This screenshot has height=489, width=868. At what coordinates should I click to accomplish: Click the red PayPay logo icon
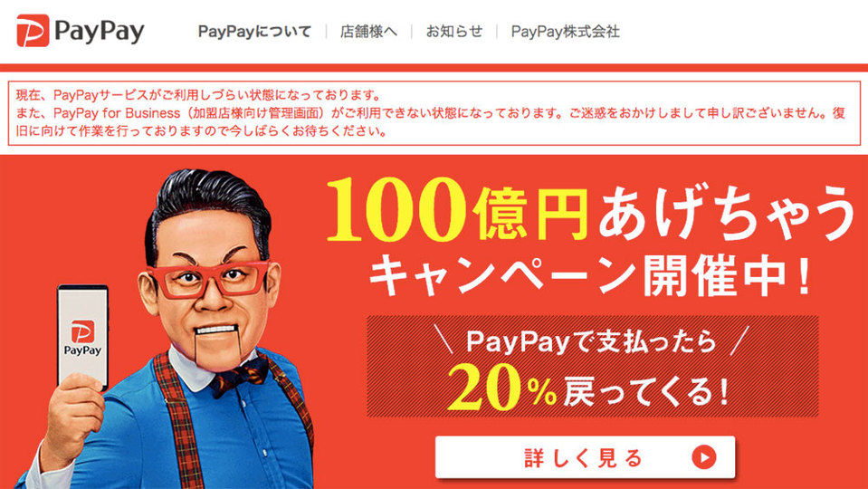pyautogui.click(x=33, y=31)
